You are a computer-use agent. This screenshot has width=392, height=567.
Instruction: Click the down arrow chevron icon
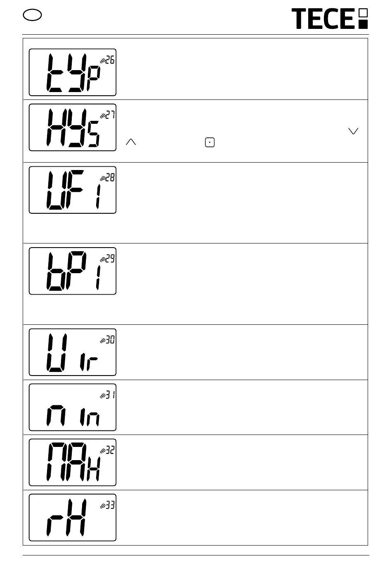353,131
